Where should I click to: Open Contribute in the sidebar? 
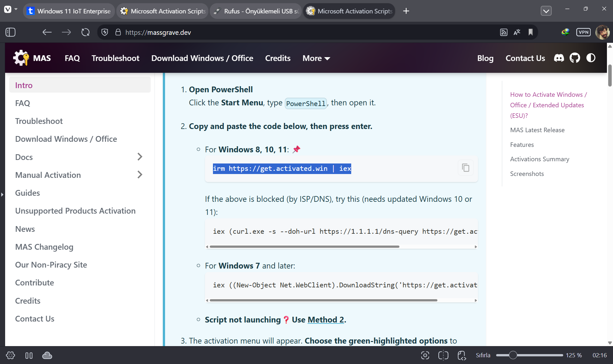[34, 283]
